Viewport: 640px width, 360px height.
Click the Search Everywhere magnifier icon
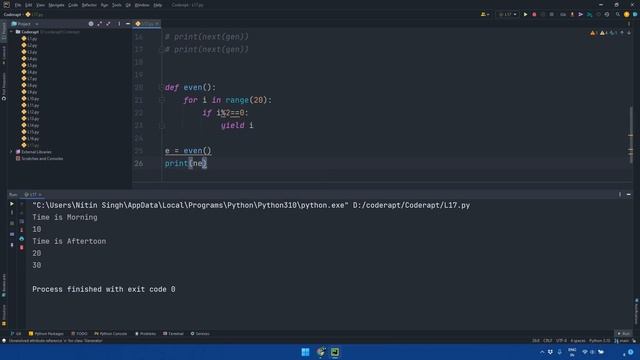point(618,14)
